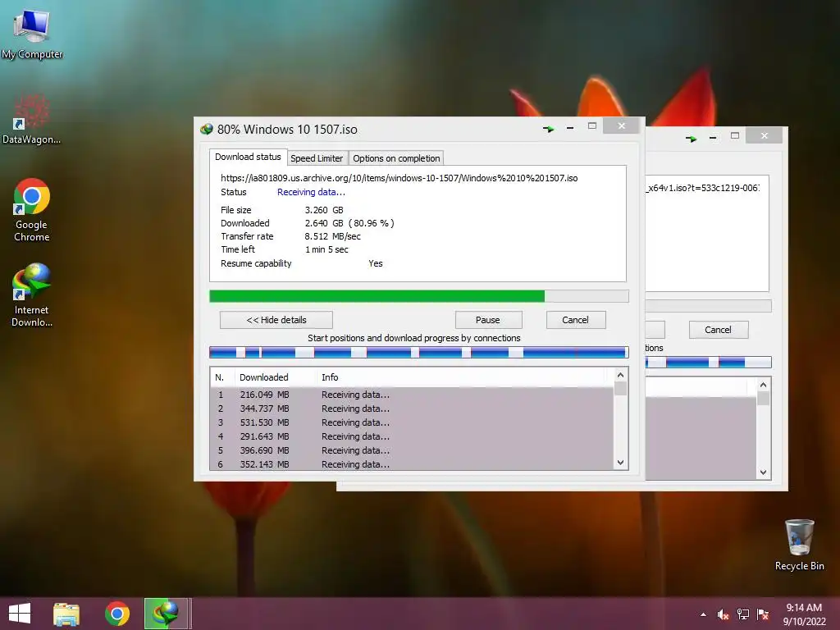This screenshot has height=630, width=840.
Task: Click the 8.512 MB/sec transfer rate value
Action: click(333, 236)
